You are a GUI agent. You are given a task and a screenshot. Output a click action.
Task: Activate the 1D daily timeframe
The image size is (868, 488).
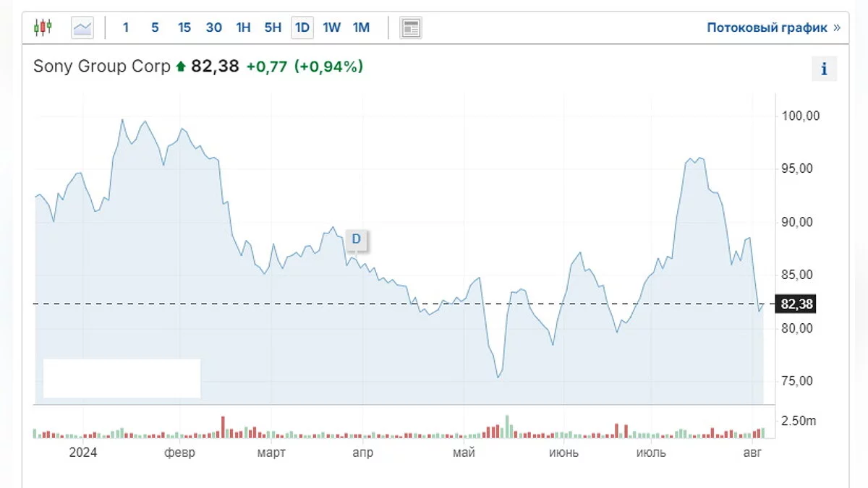click(302, 28)
